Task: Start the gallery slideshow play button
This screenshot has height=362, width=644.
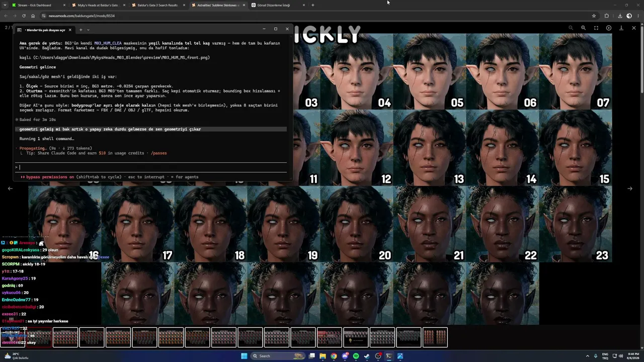Action: tap(608, 28)
